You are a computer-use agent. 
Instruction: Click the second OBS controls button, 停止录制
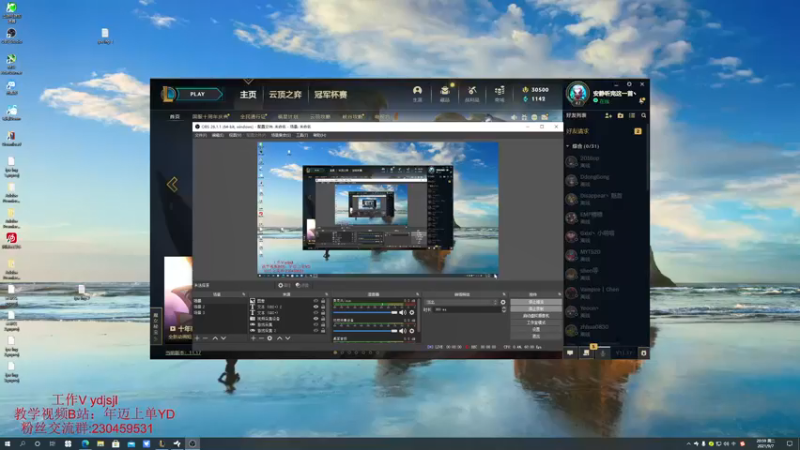coord(536,309)
